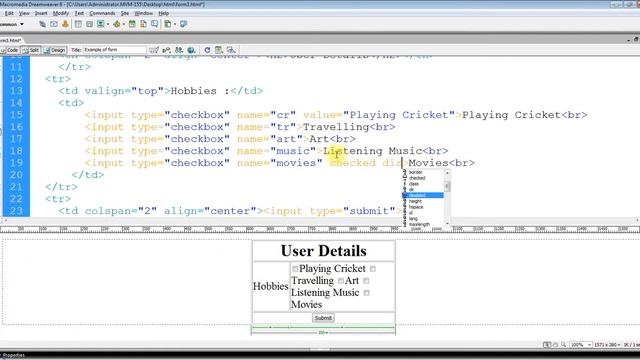Choose 'class' from the code hint list
The image size is (640, 360).
coord(413,184)
